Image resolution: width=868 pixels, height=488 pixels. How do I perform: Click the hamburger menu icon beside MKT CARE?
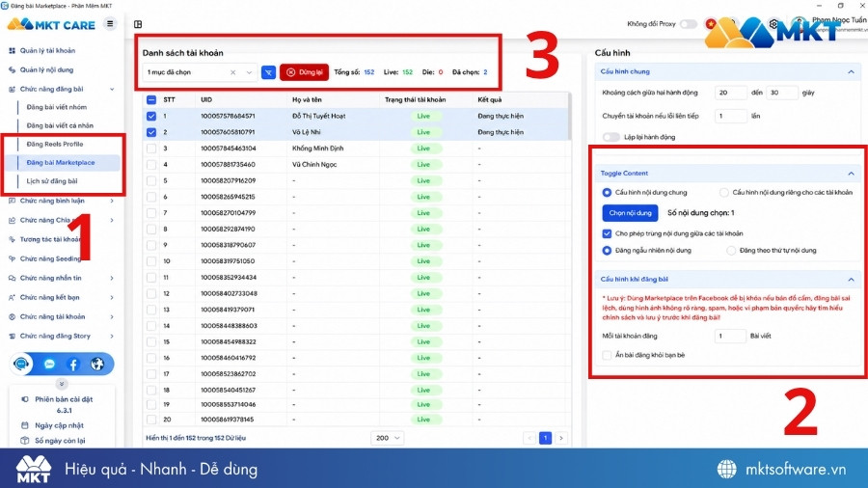pyautogui.click(x=110, y=24)
